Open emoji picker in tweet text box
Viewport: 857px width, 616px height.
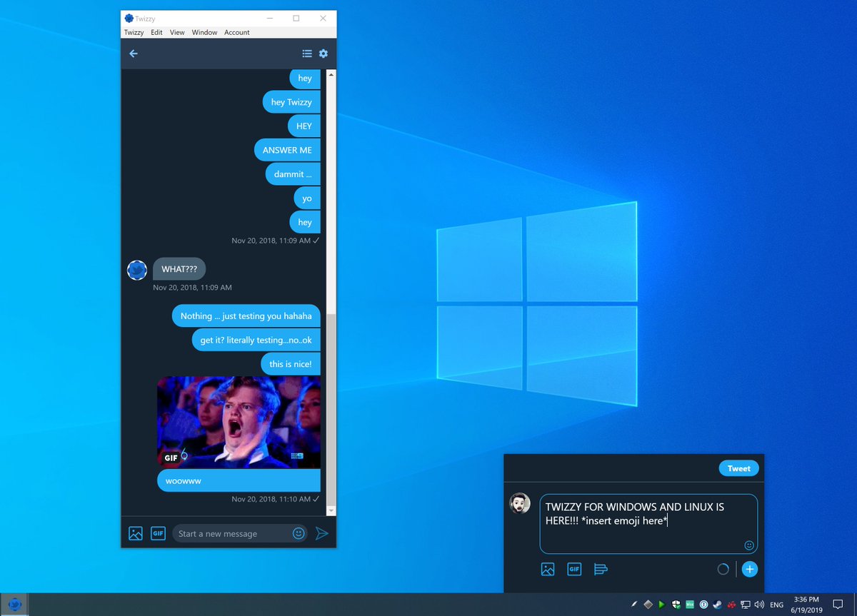[x=749, y=545]
